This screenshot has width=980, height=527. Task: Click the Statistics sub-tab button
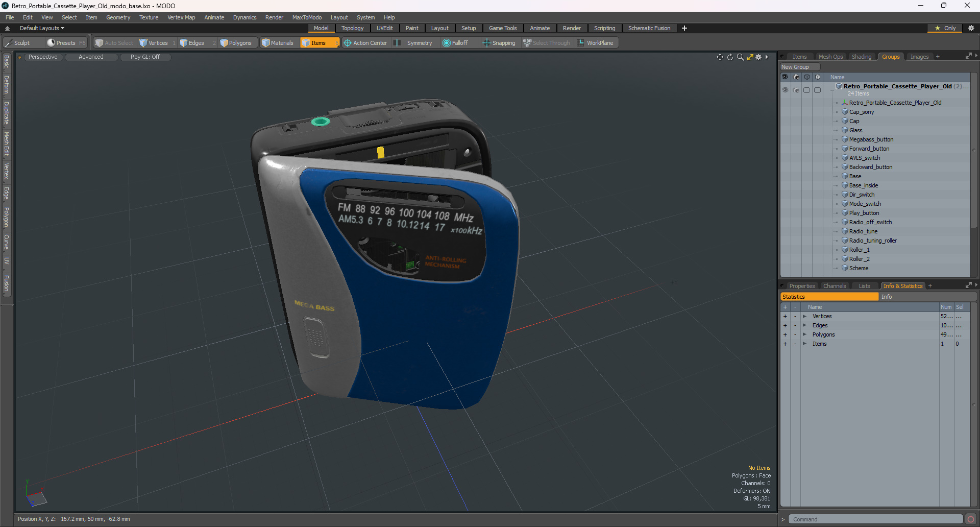pyautogui.click(x=829, y=297)
